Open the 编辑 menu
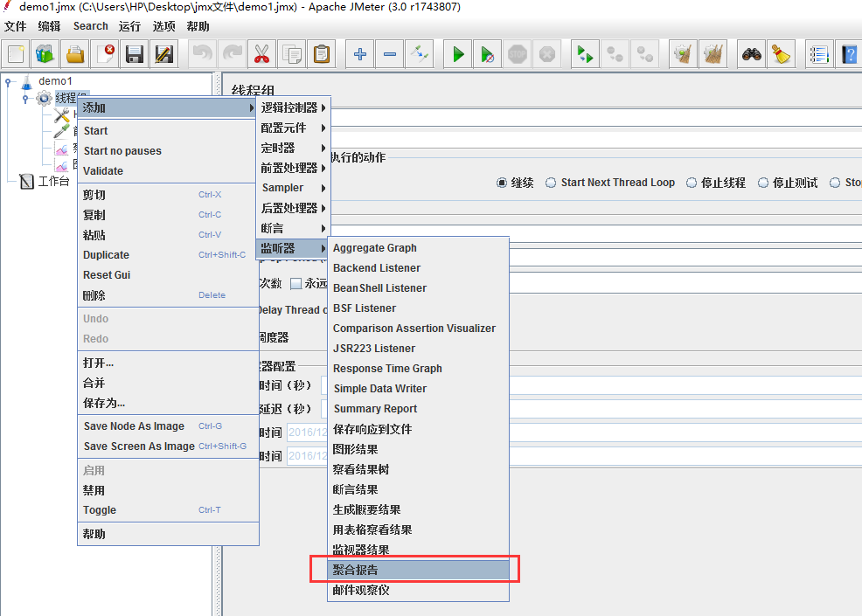 [49, 26]
